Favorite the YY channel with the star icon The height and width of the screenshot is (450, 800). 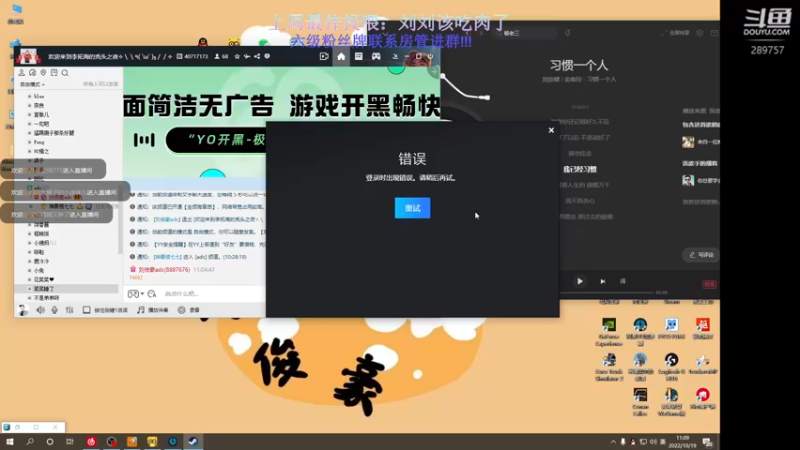237,57
